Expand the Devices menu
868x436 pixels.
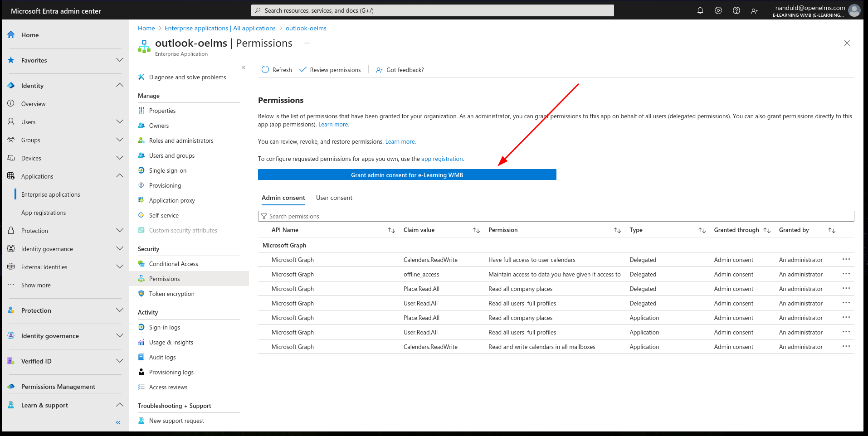(x=120, y=158)
